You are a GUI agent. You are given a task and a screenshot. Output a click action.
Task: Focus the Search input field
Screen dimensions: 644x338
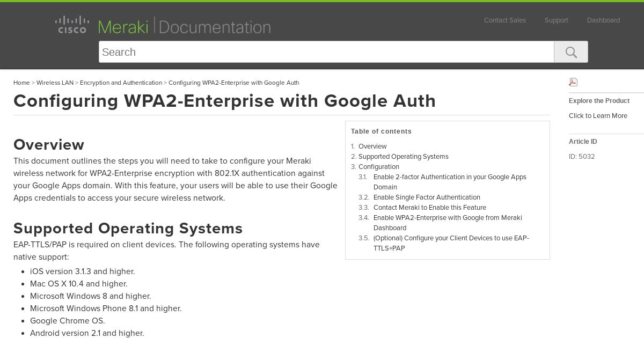[326, 52]
